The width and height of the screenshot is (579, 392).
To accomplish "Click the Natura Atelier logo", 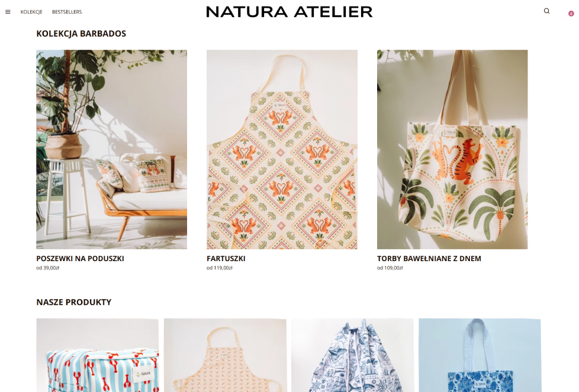I will 289,12.
